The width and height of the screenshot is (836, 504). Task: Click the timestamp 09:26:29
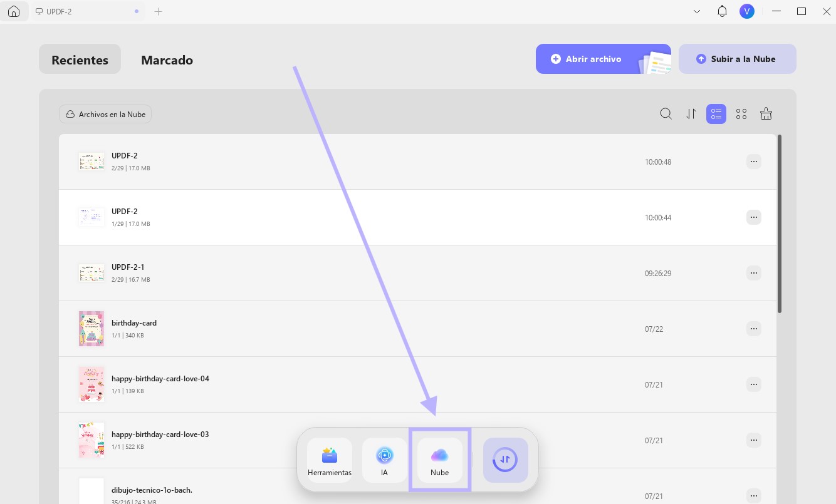tap(658, 274)
